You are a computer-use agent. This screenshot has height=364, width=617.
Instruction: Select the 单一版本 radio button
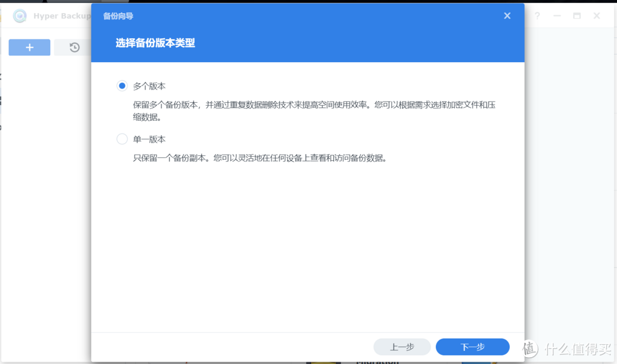coord(122,138)
